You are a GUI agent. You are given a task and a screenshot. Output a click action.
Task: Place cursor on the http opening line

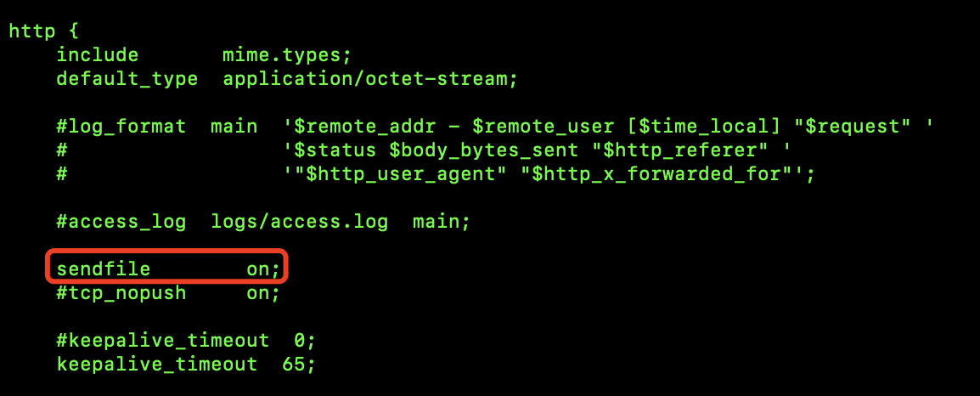(43, 31)
